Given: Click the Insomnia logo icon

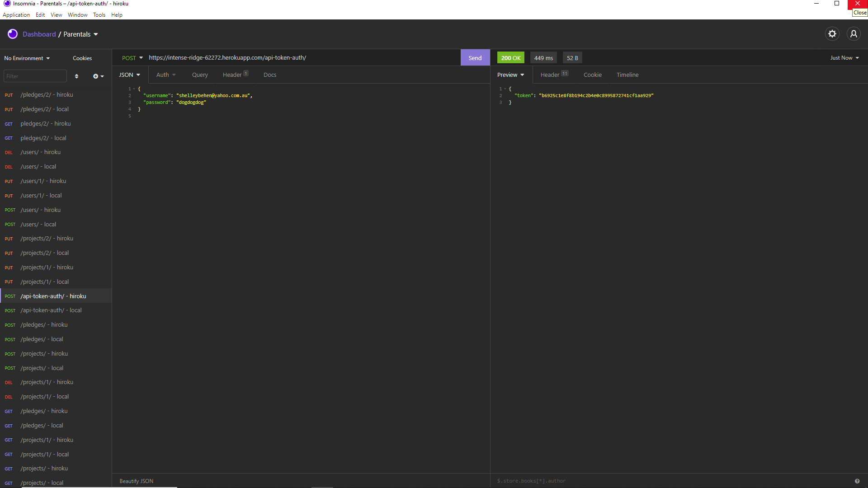Looking at the screenshot, I should [x=13, y=34].
